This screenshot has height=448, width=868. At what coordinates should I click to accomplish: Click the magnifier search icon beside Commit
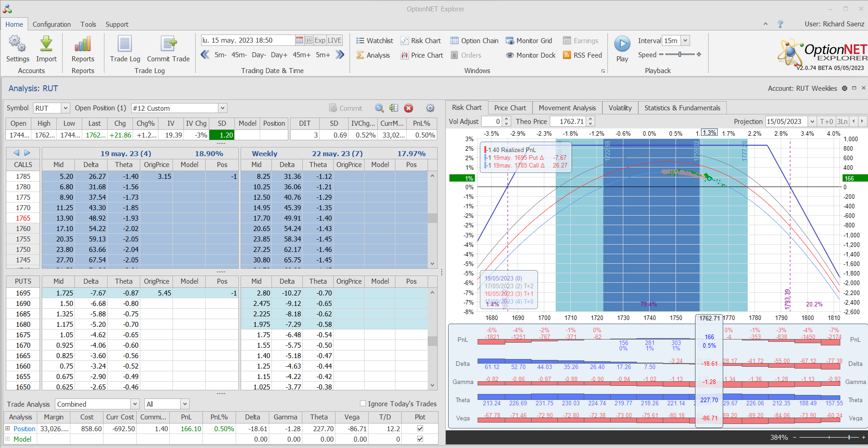[x=380, y=108]
